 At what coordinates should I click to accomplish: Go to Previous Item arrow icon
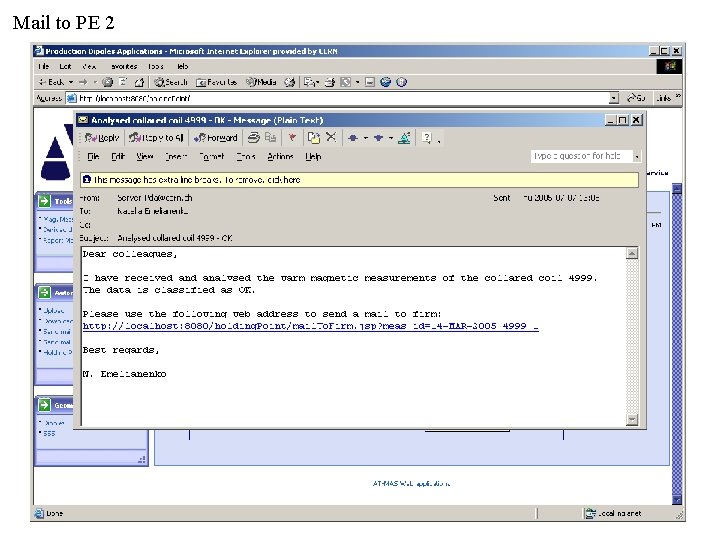[x=353, y=138]
